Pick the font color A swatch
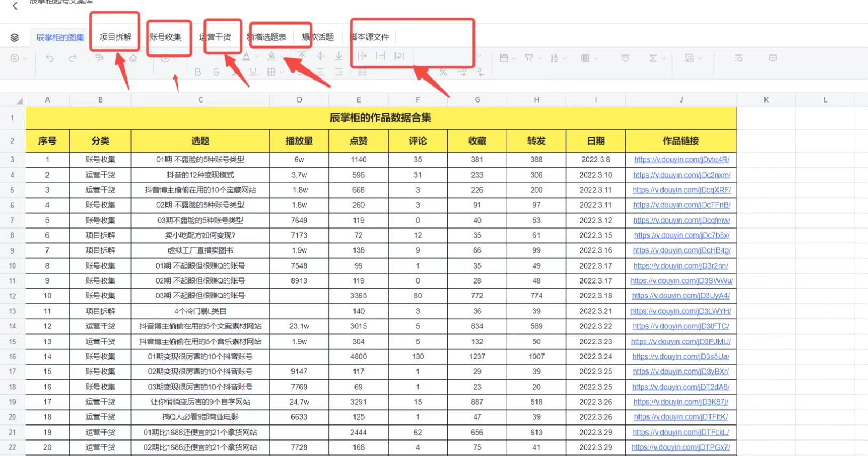 [x=246, y=56]
